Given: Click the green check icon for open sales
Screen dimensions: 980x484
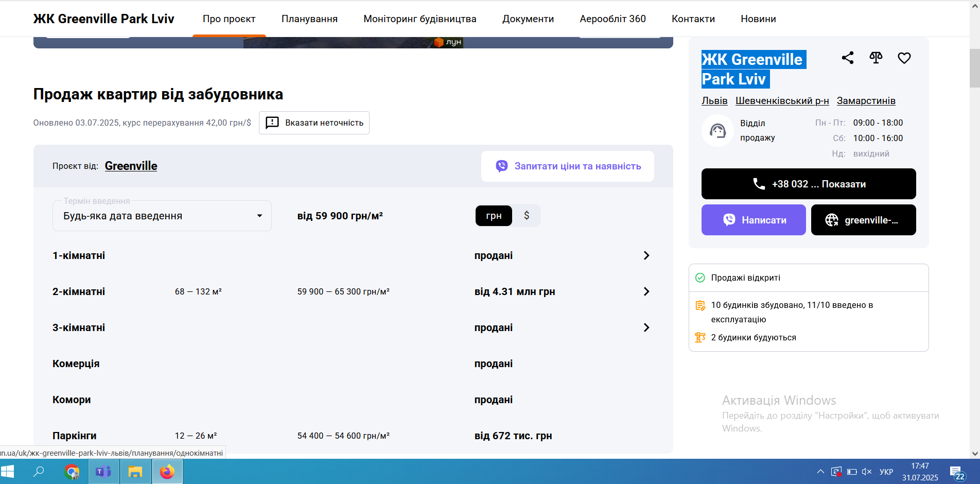Looking at the screenshot, I should point(700,278).
